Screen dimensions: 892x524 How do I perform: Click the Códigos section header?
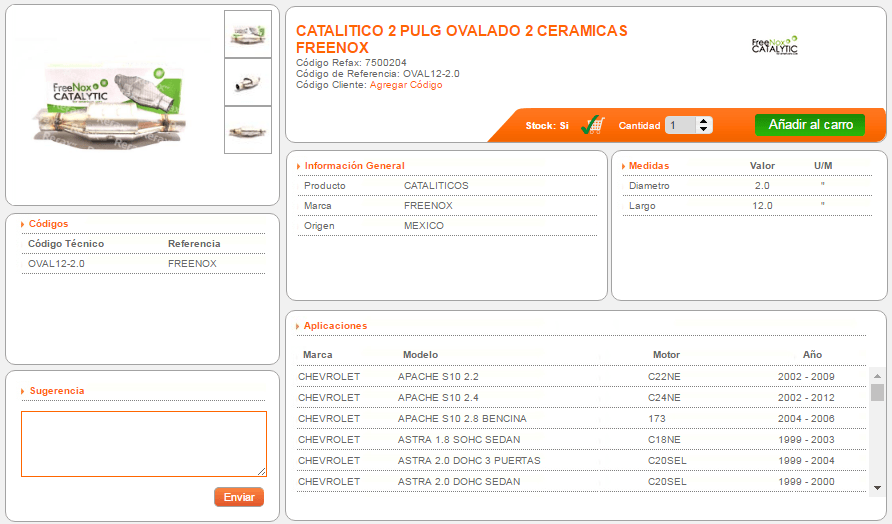coord(48,224)
